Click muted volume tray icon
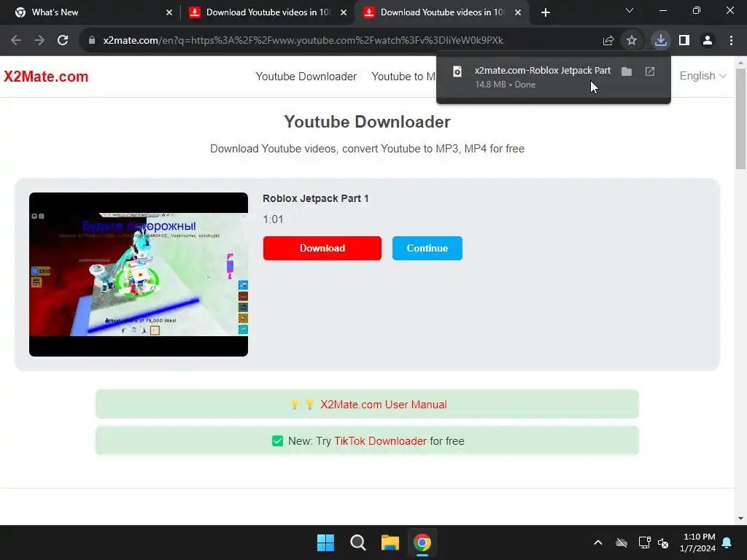 pos(663,542)
